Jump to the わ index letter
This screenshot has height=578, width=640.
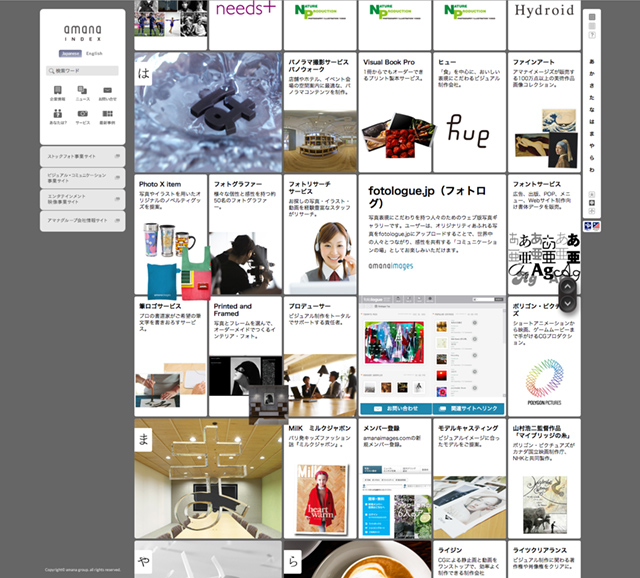click(x=592, y=169)
